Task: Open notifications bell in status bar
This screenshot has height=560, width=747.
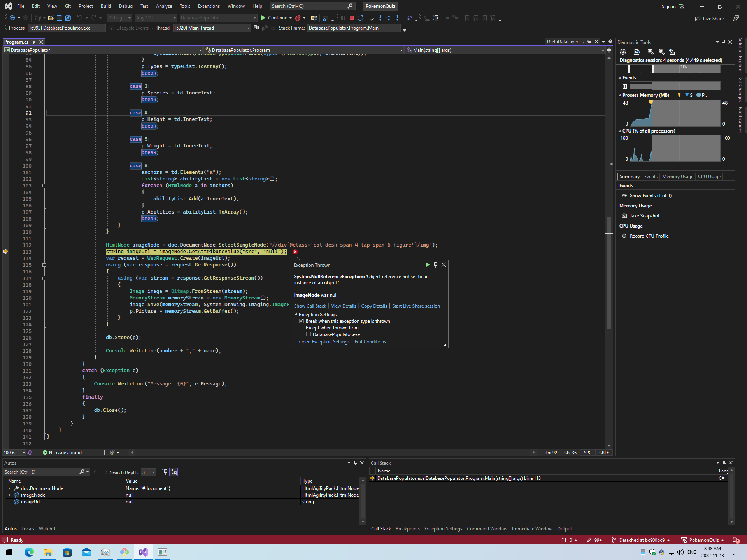Action: [736, 540]
